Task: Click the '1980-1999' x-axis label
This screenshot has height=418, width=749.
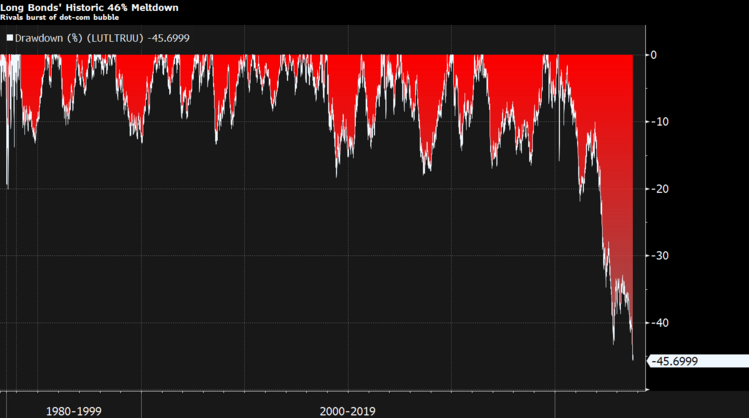Action: click(74, 411)
